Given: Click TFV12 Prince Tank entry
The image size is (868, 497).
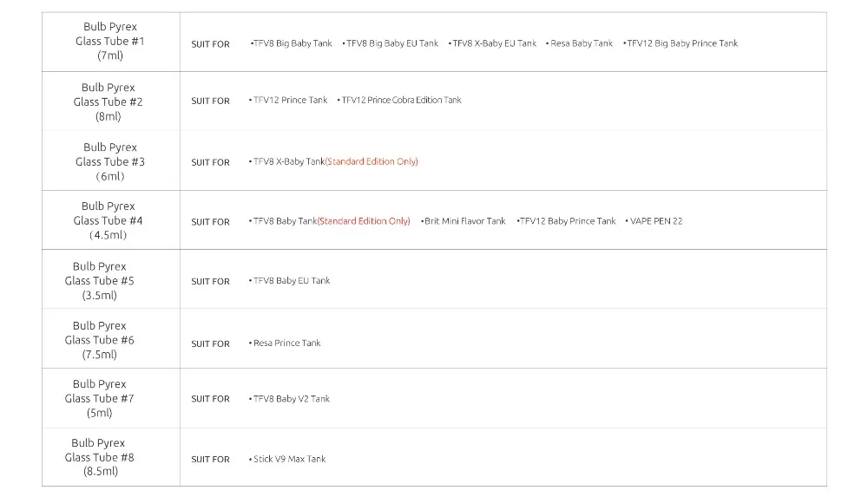Looking at the screenshot, I should click(288, 100).
